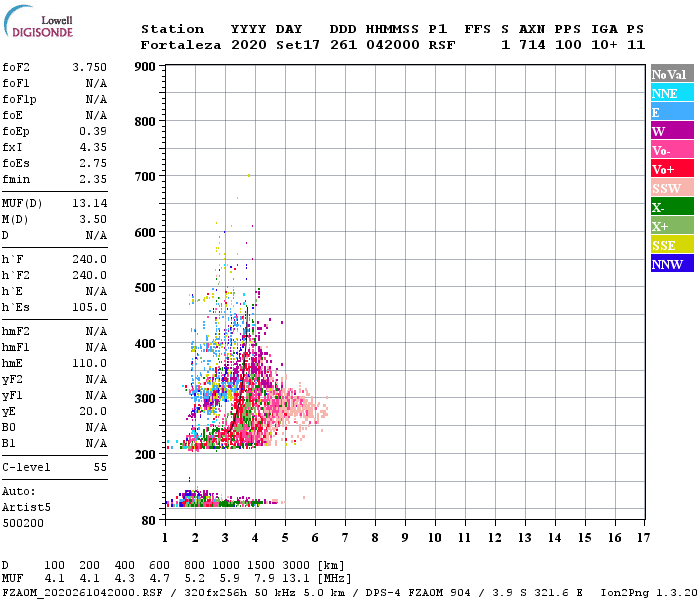The image size is (700, 600).
Task: Click the h`Es value 105.0
Action: pos(89,308)
